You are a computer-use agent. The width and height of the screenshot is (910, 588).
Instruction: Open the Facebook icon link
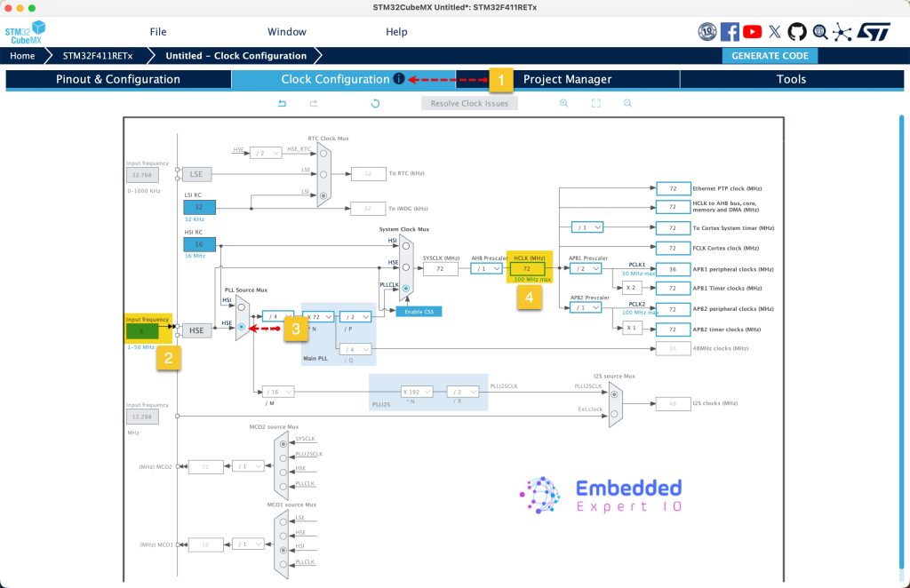[x=730, y=32]
